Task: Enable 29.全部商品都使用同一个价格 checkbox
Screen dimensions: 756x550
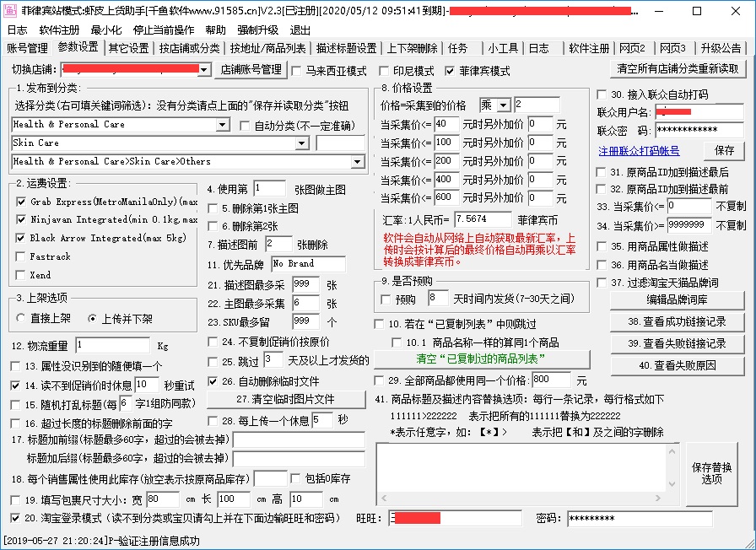Action: click(379, 380)
